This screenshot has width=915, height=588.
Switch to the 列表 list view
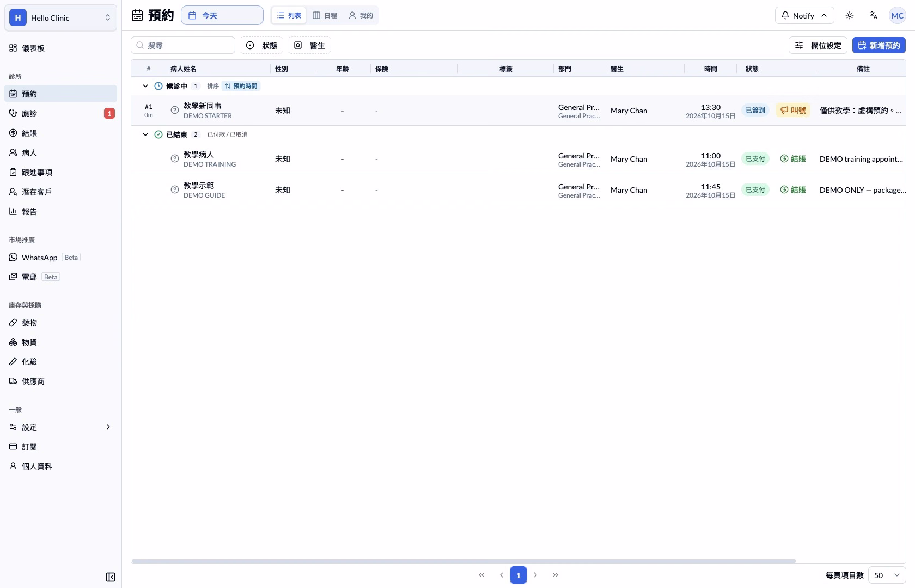pyautogui.click(x=289, y=15)
